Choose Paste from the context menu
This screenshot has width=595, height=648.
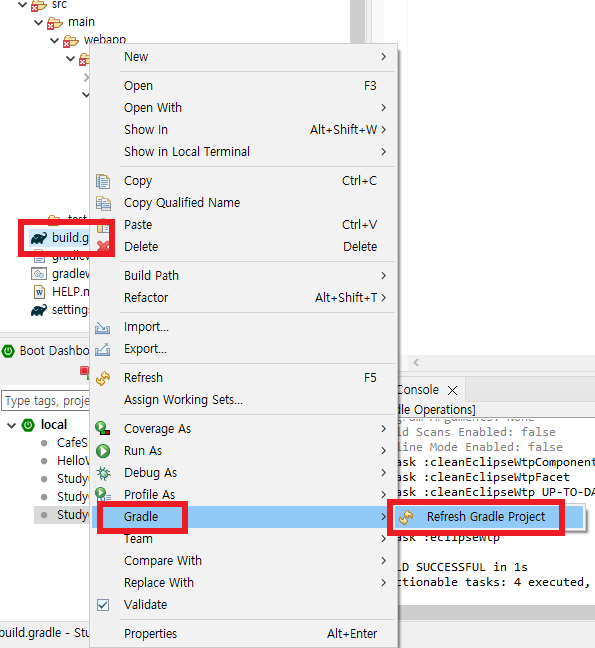click(244, 225)
